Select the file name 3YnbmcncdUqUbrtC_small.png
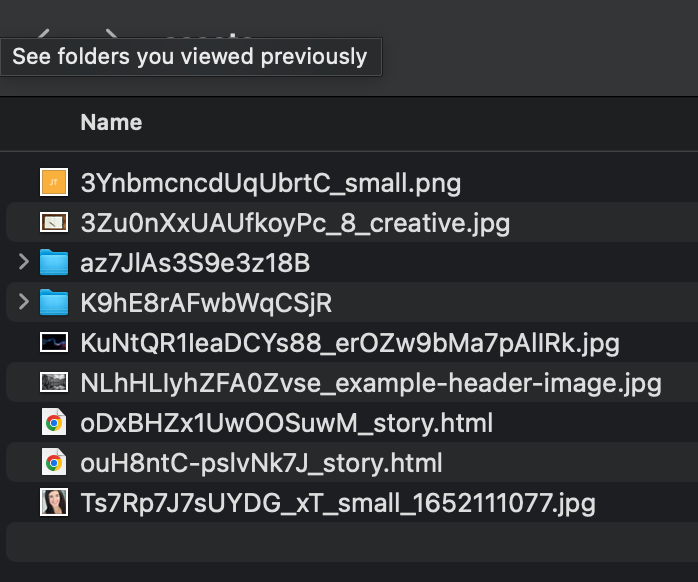Screen dimensions: 698x582 [x=270, y=183]
